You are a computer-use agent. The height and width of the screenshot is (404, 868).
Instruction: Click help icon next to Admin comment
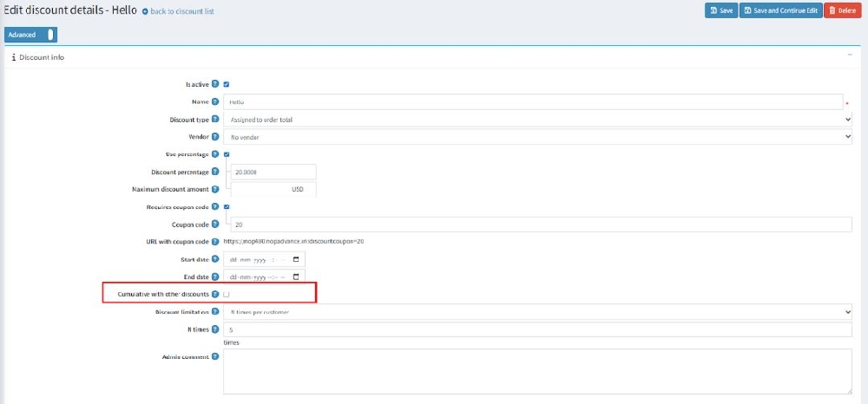(x=215, y=356)
